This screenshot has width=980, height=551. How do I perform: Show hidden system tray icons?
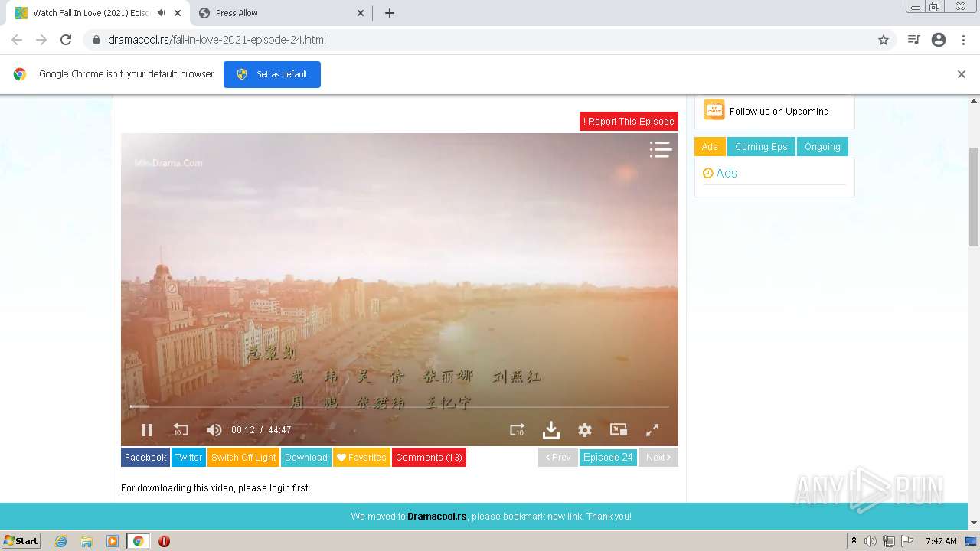coord(854,541)
